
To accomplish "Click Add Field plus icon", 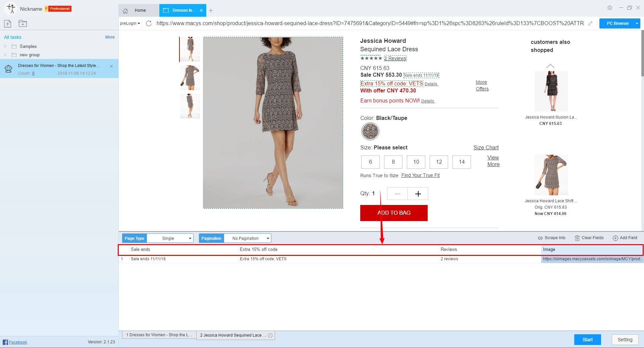I will pyautogui.click(x=615, y=238).
